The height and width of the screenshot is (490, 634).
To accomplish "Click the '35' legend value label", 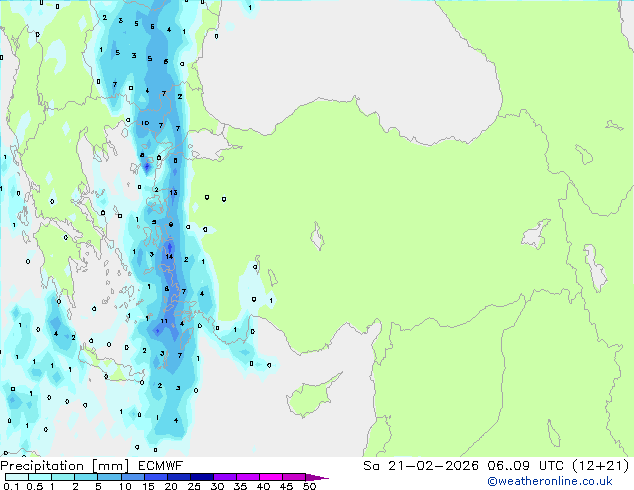I will [240, 486].
